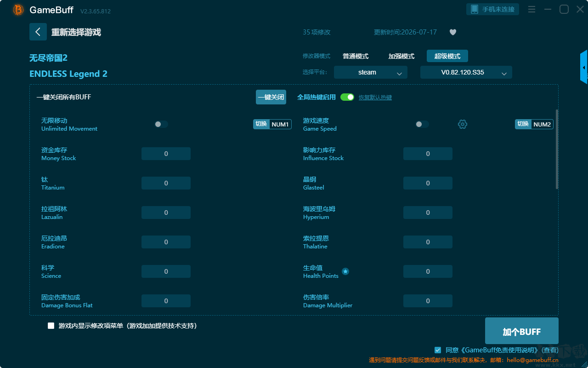Click the Eradione value field

(x=166, y=242)
